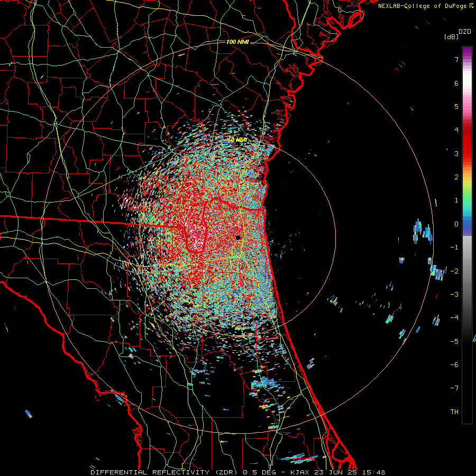Click the 7 value on the color scale
Viewport: 476px width, 476px height.
click(456, 59)
